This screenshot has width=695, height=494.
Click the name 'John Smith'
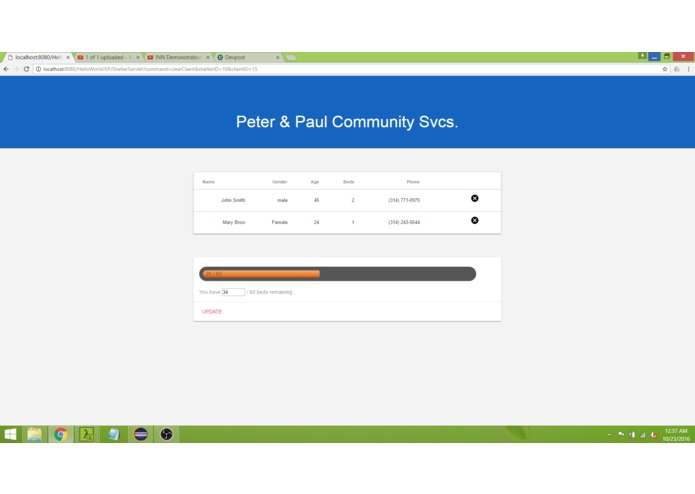(x=233, y=200)
